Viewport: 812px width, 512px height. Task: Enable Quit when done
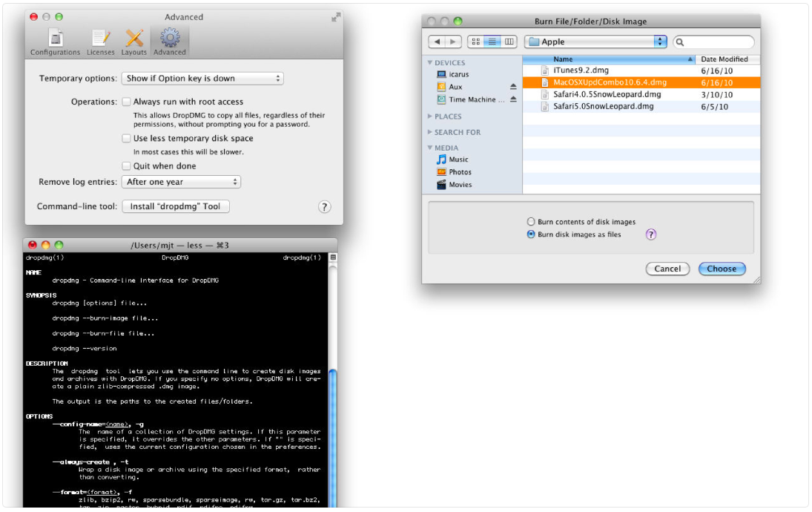tap(126, 165)
